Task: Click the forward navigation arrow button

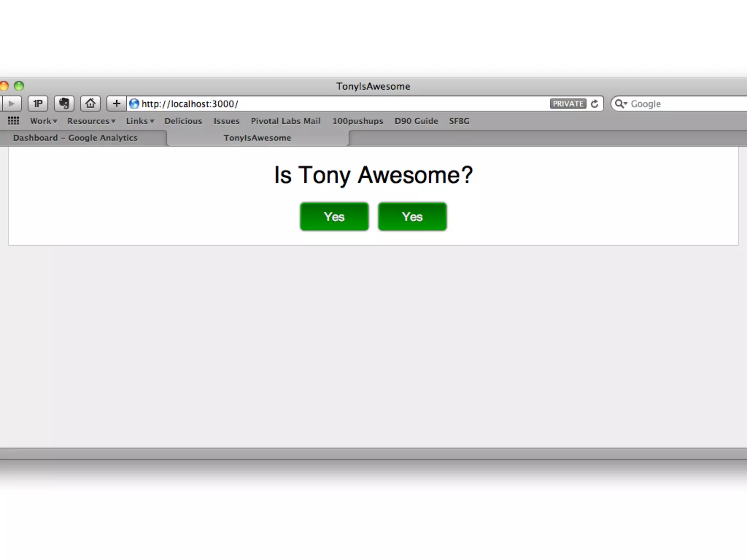Action: 12,104
